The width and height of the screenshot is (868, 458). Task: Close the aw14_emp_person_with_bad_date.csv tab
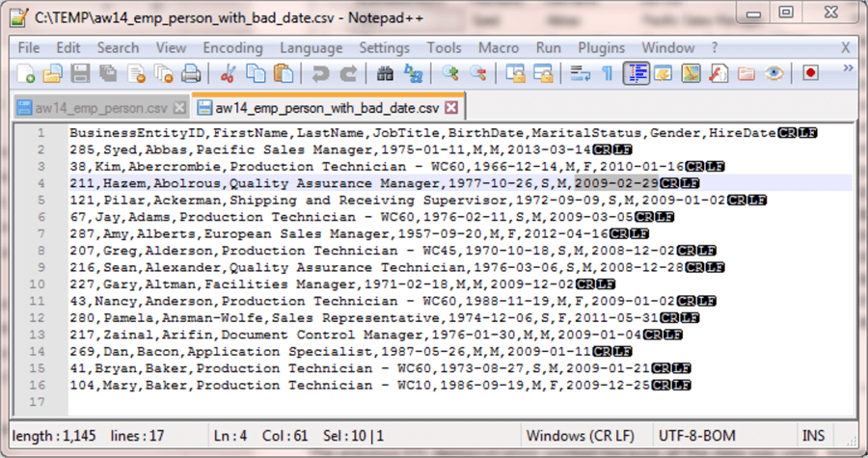point(451,107)
